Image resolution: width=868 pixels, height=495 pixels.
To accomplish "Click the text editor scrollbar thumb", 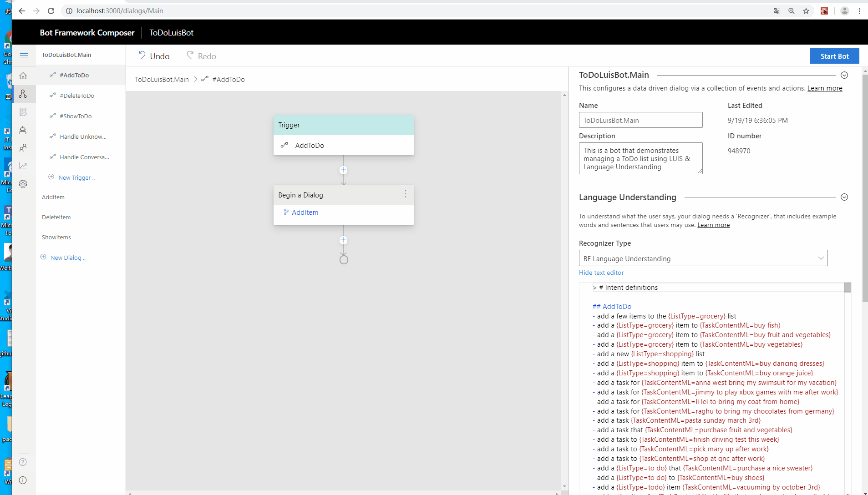I will (848, 288).
